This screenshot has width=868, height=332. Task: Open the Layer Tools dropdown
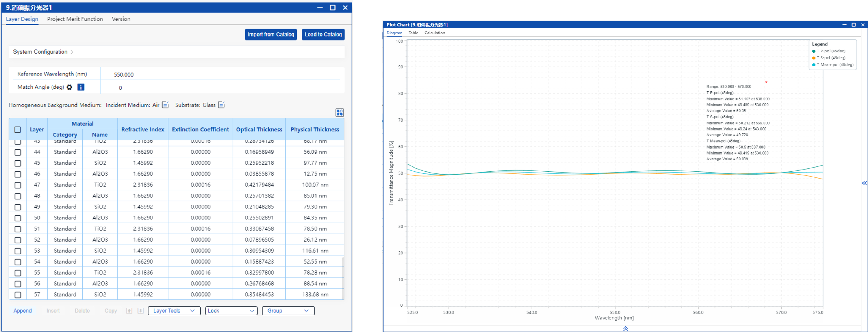[174, 311]
